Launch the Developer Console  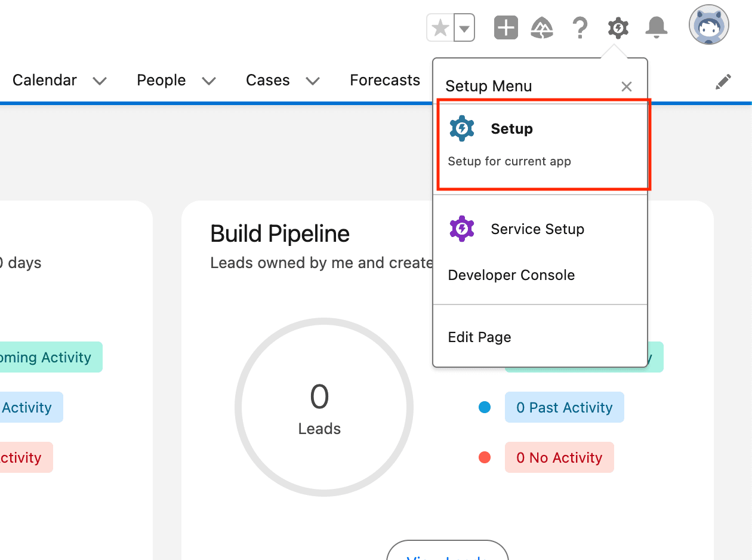[x=511, y=275]
